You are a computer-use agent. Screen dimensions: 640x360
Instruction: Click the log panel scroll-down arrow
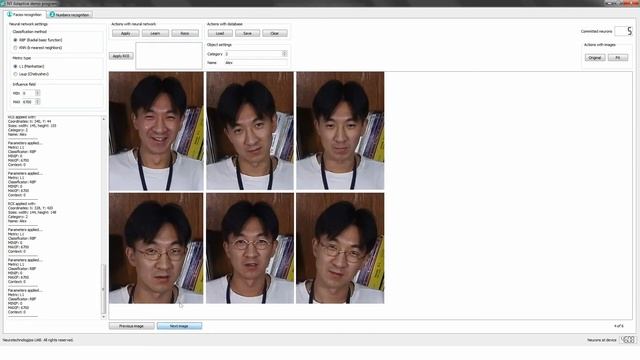103,317
